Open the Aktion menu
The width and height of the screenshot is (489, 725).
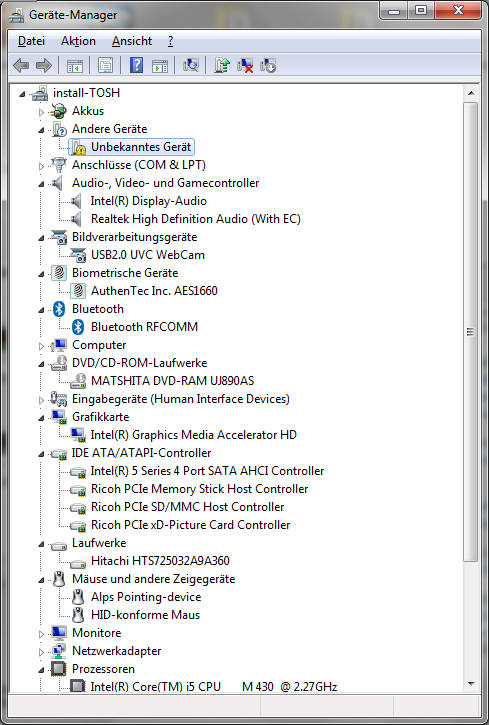coord(78,41)
